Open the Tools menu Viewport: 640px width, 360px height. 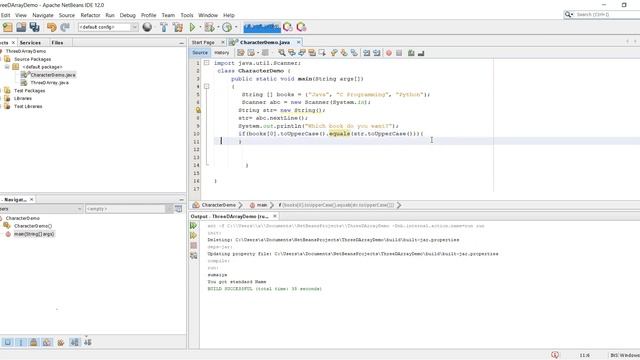187,15
